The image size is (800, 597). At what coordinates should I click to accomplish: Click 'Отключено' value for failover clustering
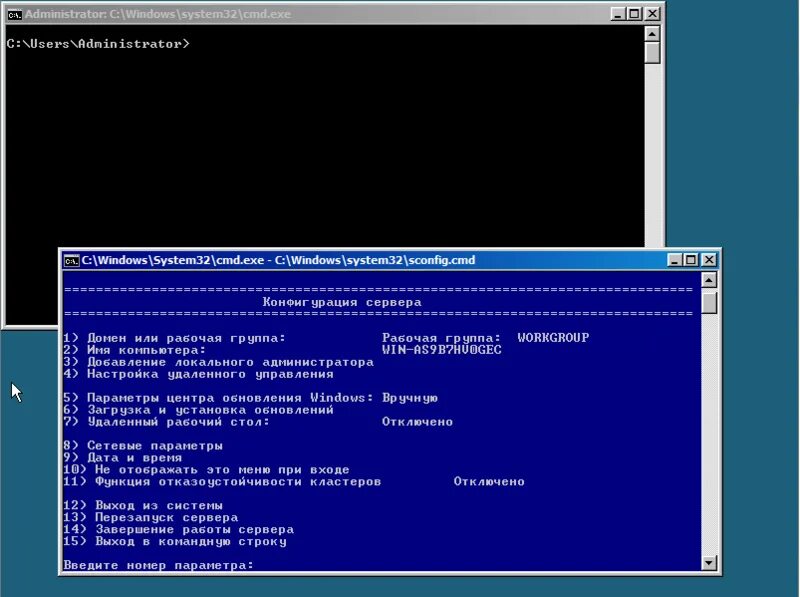click(489, 482)
